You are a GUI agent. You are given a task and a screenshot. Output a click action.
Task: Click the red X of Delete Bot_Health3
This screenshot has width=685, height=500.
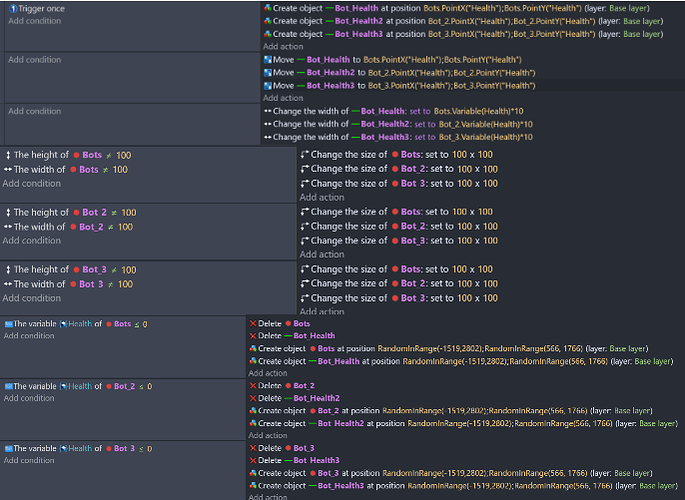click(x=253, y=460)
